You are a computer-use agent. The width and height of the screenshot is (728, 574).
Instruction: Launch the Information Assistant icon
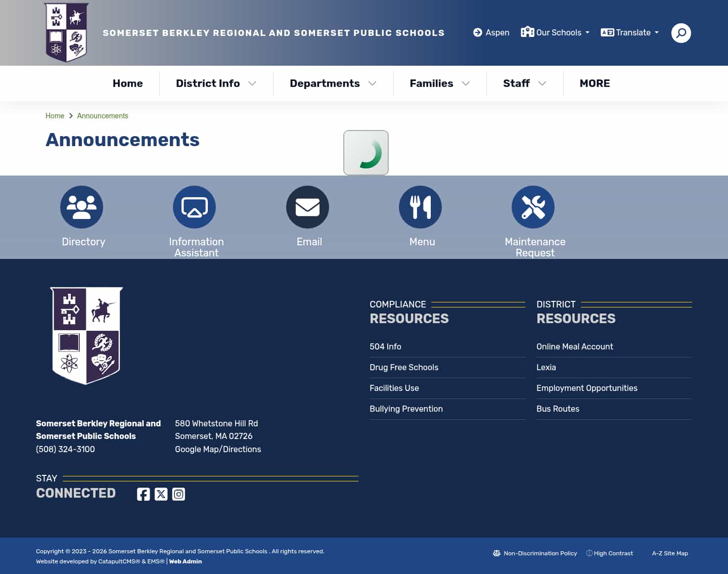click(x=195, y=207)
